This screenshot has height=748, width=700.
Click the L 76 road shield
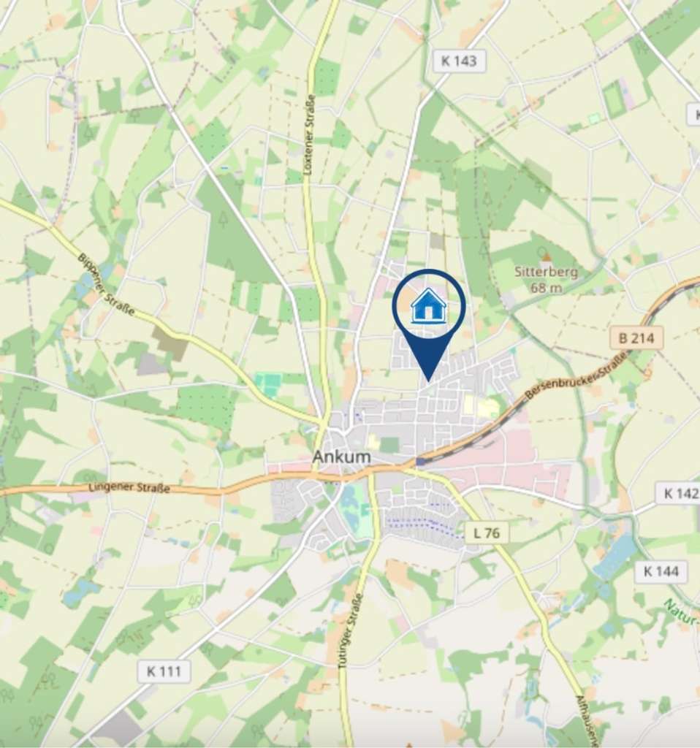487,533
